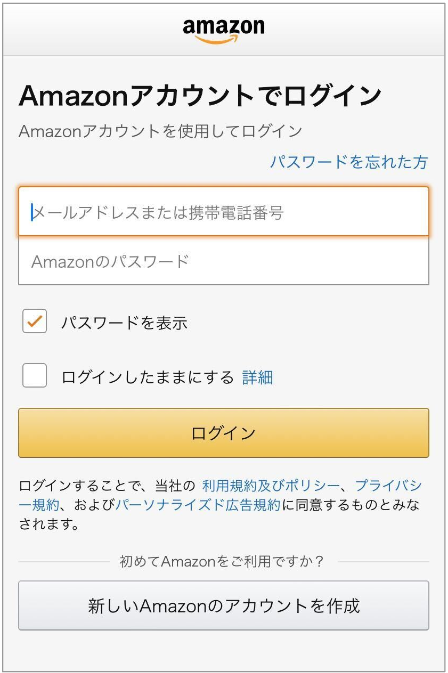Click the に同意するものとみなされます agreement text
Screen dimensions: 448x673
(x=351, y=504)
